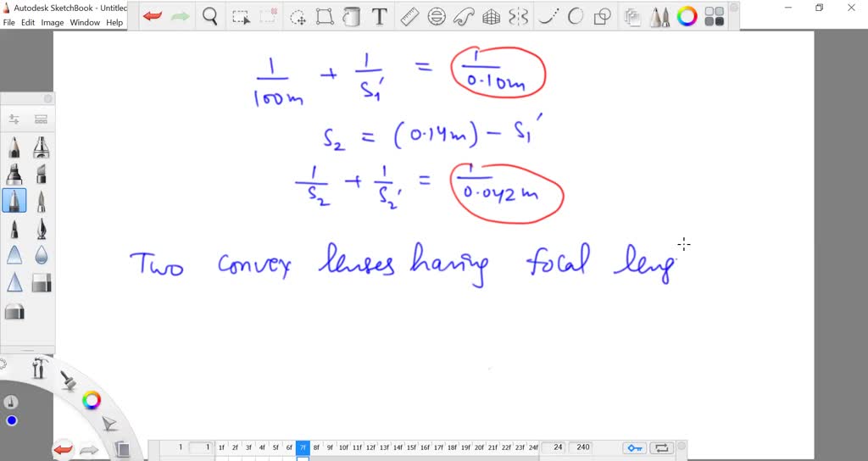Click the lagoon gray Redo arrow
Image resolution: width=868 pixels, height=461 pixels.
pyautogui.click(x=89, y=450)
